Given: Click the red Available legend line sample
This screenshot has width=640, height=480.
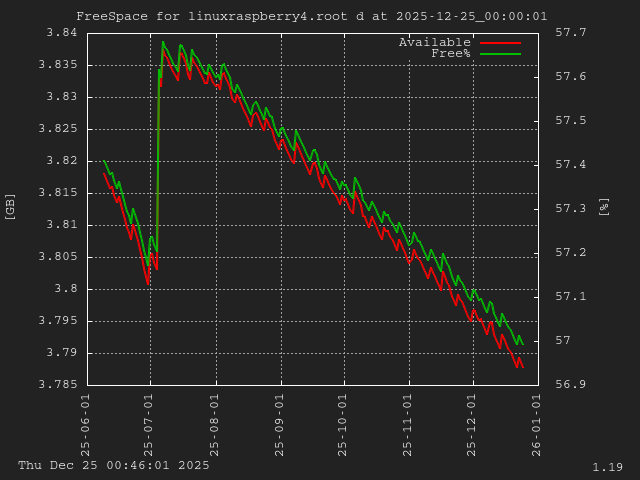Looking at the screenshot, I should point(500,43).
